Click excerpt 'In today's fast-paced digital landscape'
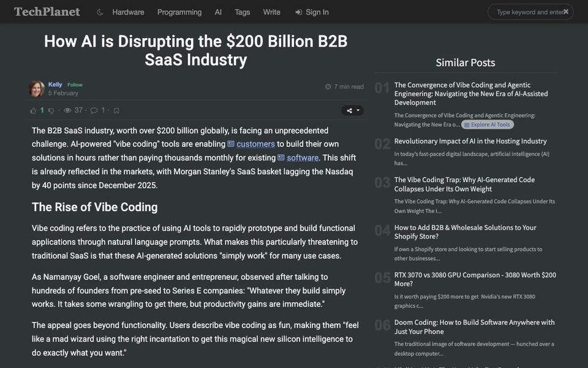 coord(472,158)
